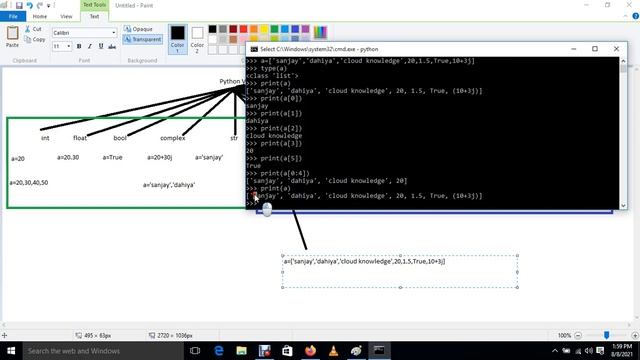Click the Redo arrow in quick access toolbar
This screenshot has width=640, height=360.
pos(40,5)
